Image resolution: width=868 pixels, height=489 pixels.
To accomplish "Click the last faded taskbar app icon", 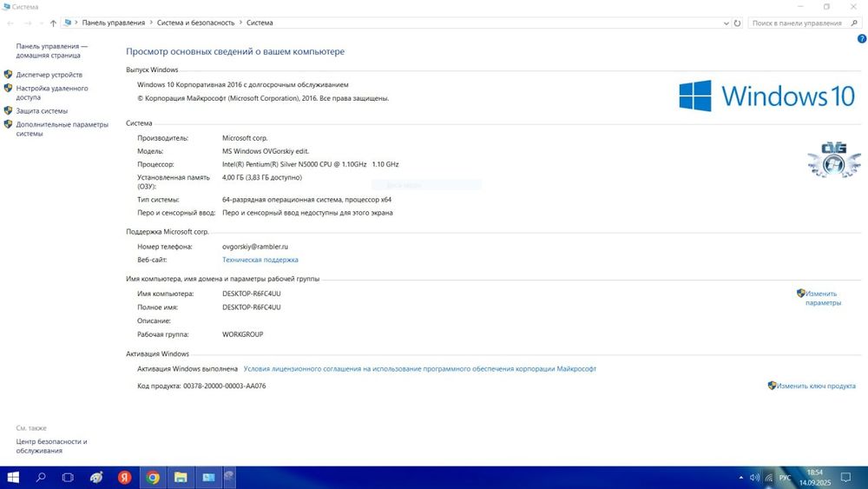I will (229, 478).
